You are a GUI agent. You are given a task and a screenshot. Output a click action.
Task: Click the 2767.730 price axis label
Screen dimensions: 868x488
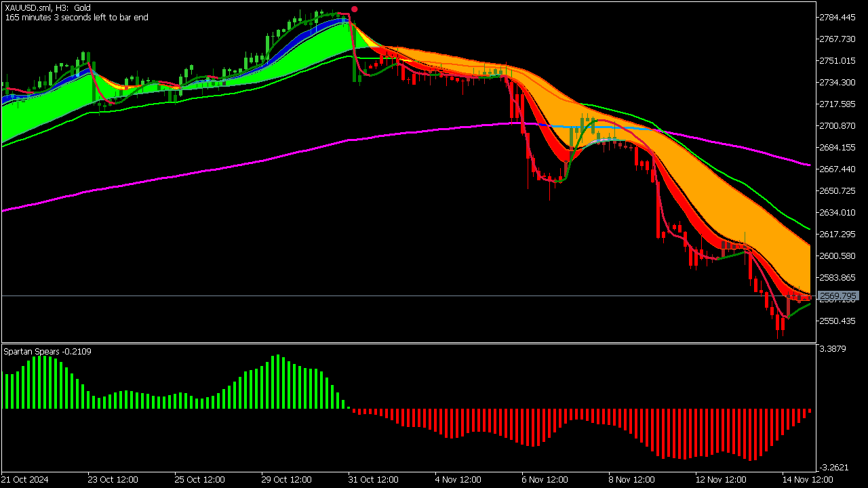(x=838, y=39)
